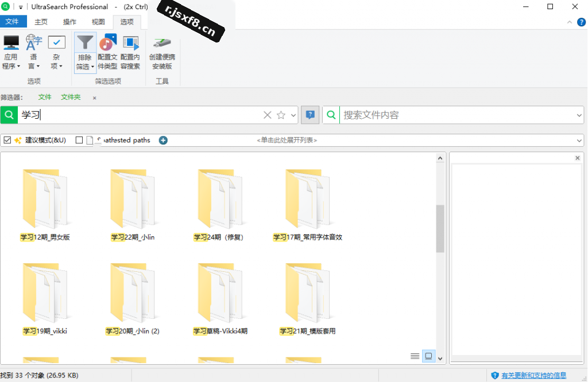Select folder 学习12期_男女版
The height and width of the screenshot is (382, 588).
pyautogui.click(x=45, y=205)
